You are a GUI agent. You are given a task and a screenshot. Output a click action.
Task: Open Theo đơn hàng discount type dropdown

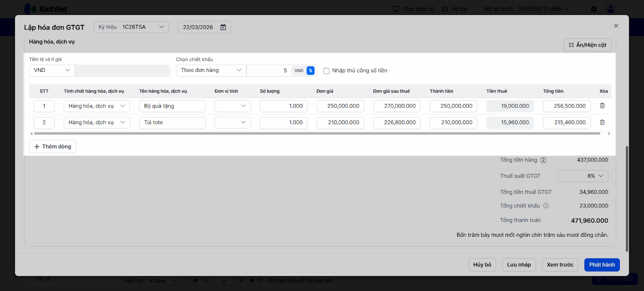pyautogui.click(x=211, y=70)
